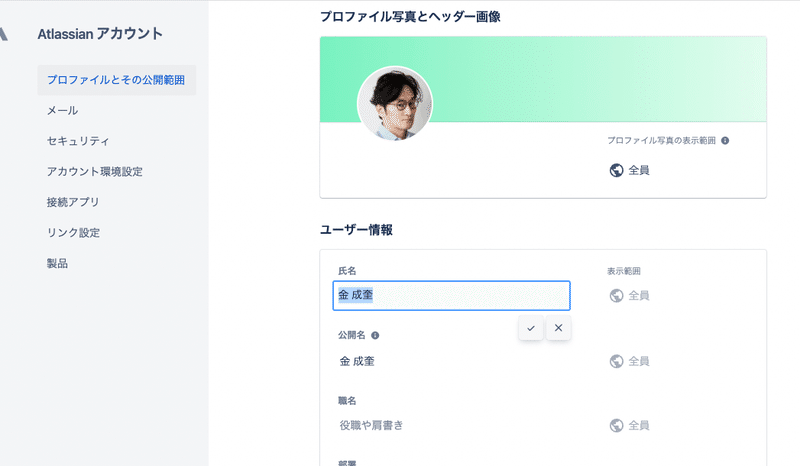Cancel name edit with X button

[558, 328]
